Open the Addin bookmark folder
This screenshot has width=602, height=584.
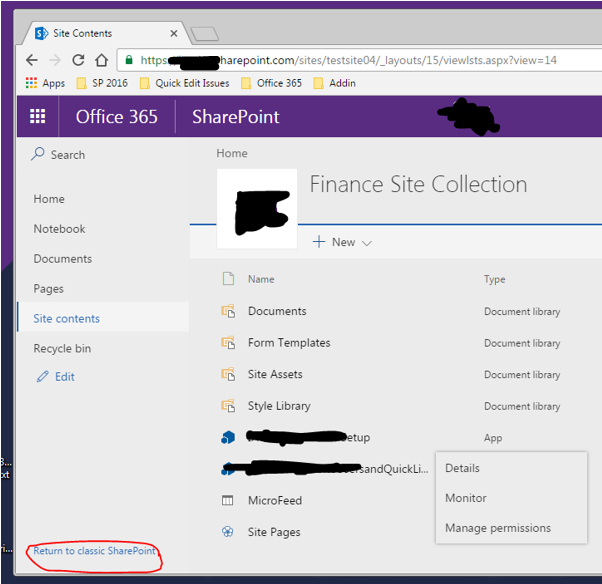(335, 83)
